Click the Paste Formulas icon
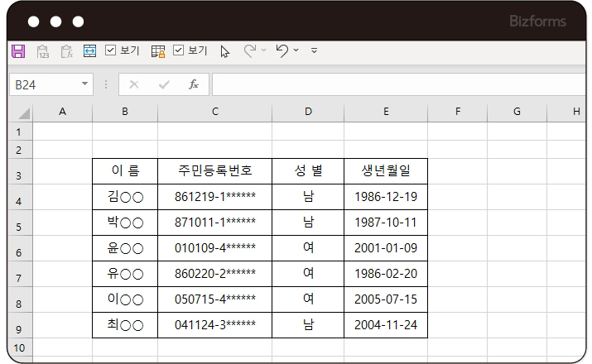592x364 pixels. [66, 51]
